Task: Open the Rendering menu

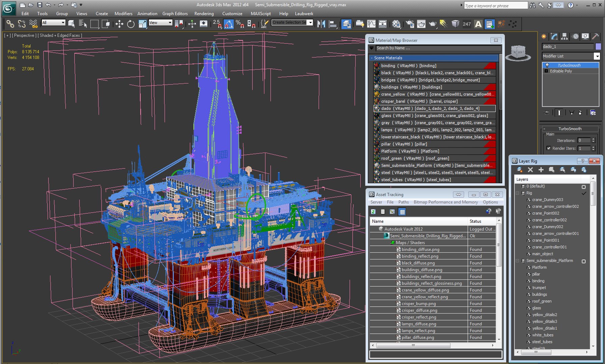Action: (204, 13)
